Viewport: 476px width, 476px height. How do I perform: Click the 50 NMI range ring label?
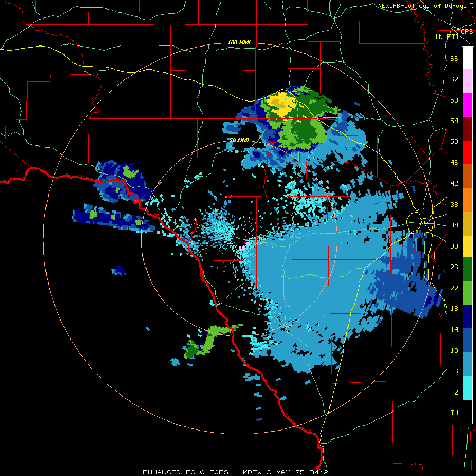239,140
